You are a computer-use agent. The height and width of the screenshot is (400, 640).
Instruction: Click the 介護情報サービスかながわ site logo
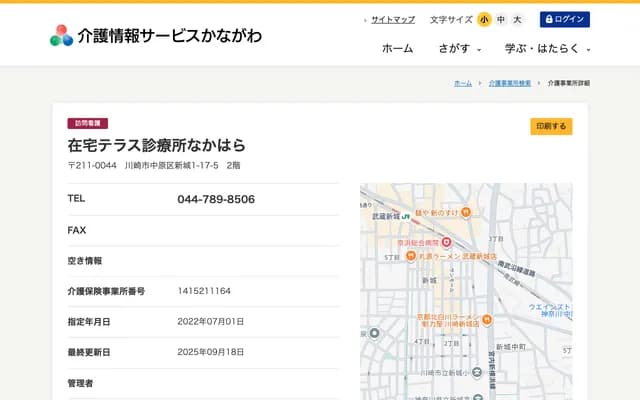(x=156, y=36)
